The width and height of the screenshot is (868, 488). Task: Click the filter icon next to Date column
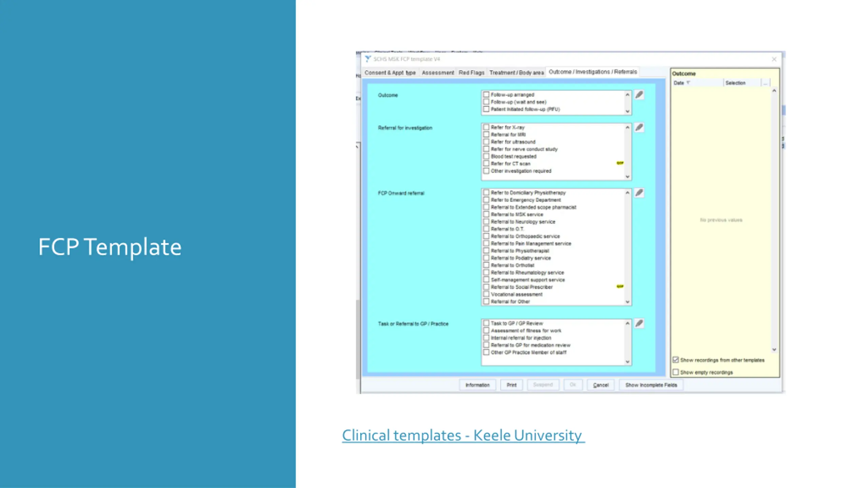[688, 83]
